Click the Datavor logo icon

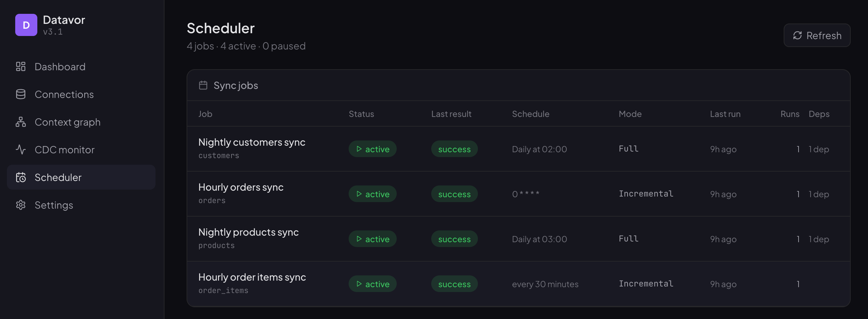26,25
